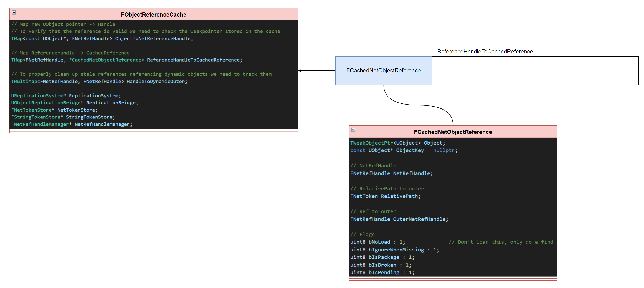Click the bNoLoad flag line

coord(377,242)
